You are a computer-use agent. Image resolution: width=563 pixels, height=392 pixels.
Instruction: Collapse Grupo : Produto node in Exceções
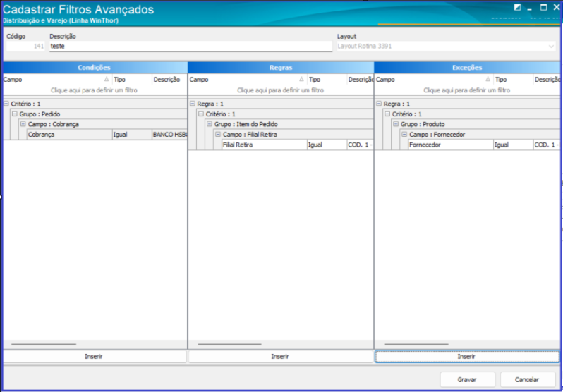[396, 124]
